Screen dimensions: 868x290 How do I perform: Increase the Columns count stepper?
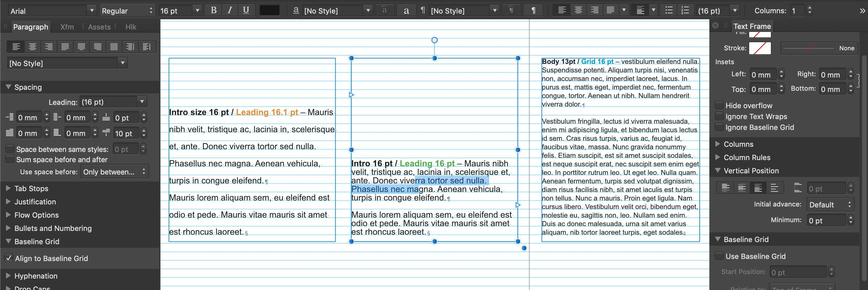pos(809,8)
